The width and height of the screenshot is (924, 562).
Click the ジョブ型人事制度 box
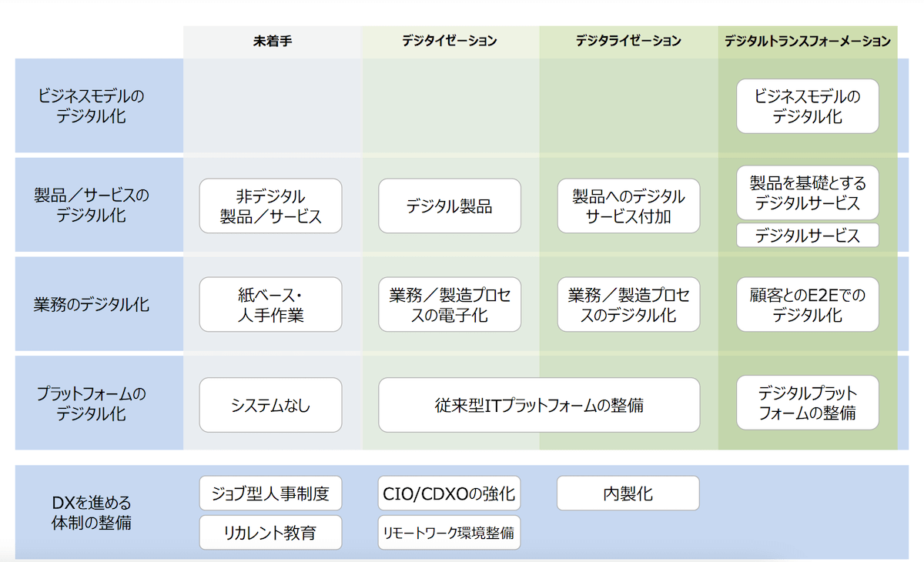click(270, 493)
